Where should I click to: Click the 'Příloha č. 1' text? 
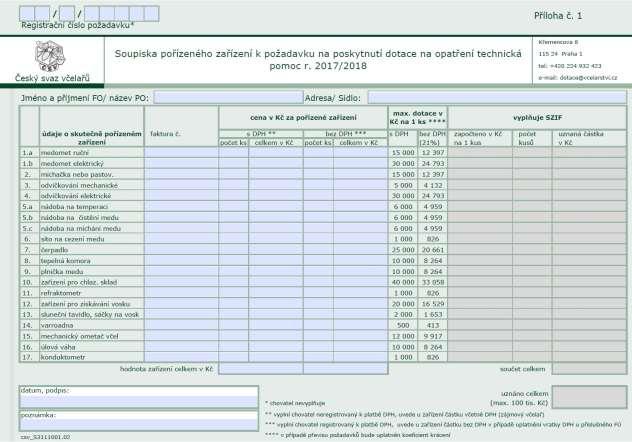(x=558, y=16)
